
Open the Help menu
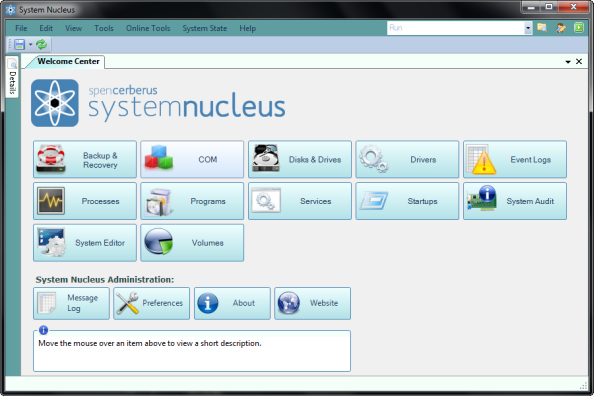point(247,28)
